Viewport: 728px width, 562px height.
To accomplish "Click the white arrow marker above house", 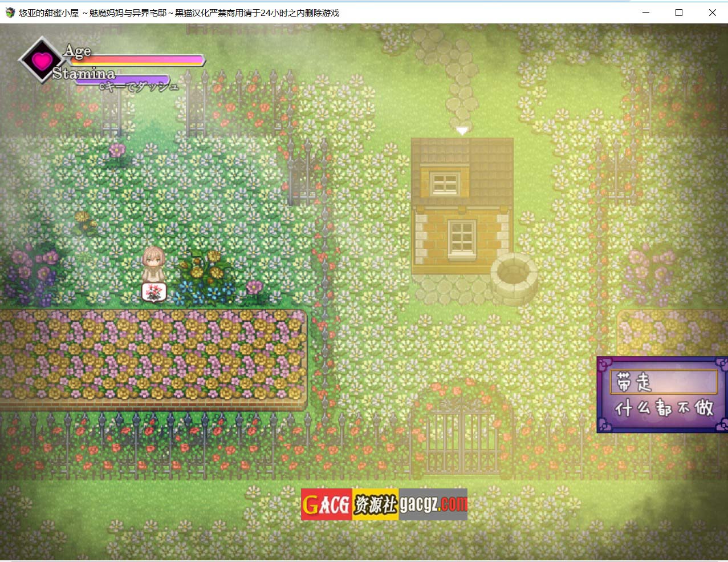I will pyautogui.click(x=462, y=131).
